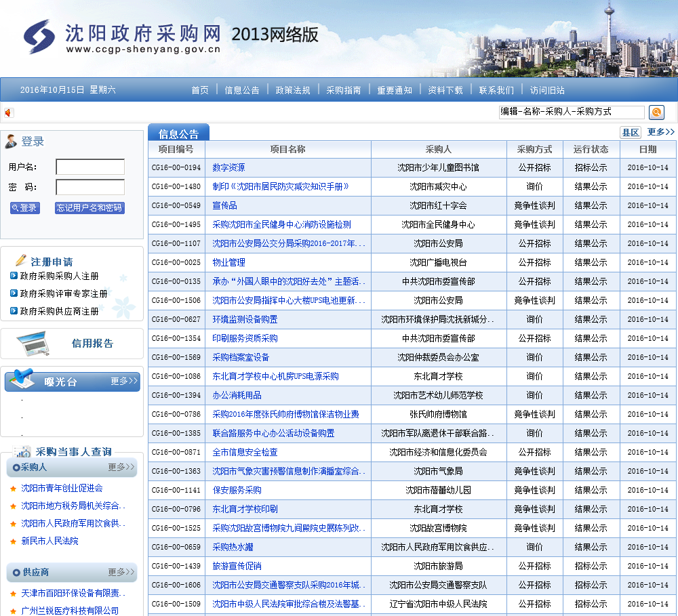
Task: Expand 更多 next to 供应商 header
Action: pyautogui.click(x=121, y=572)
